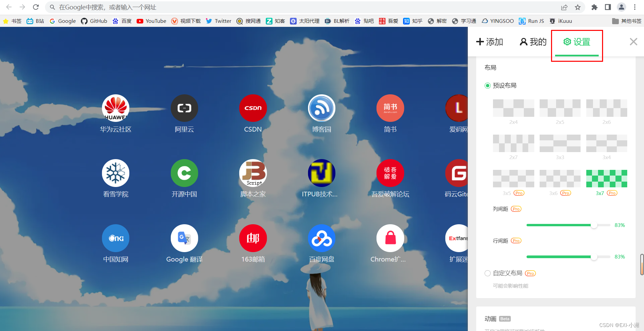Screen dimensions: 644x331
Task: Close the settings side panel
Action: (633, 42)
